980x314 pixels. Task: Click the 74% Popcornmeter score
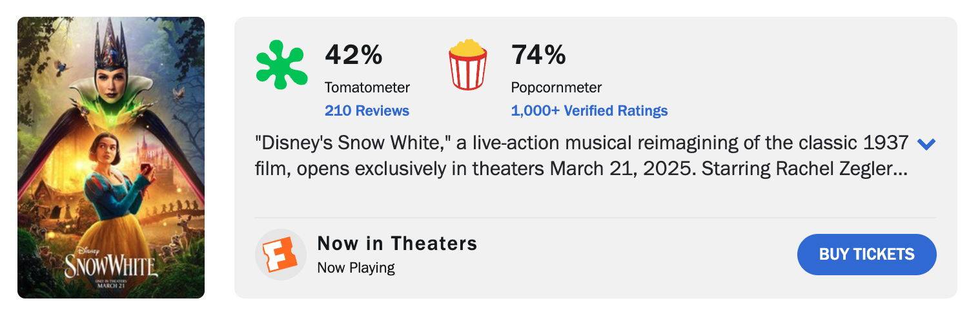point(538,55)
